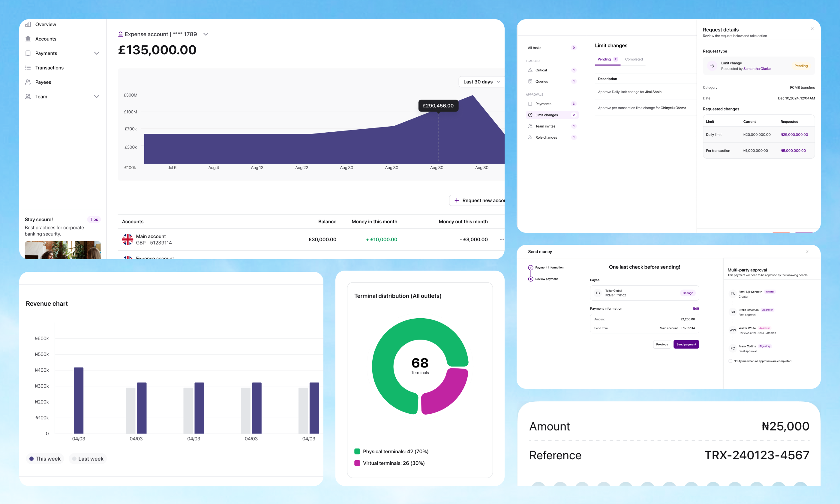Tick Notify me when approvals completed

[x=730, y=361]
